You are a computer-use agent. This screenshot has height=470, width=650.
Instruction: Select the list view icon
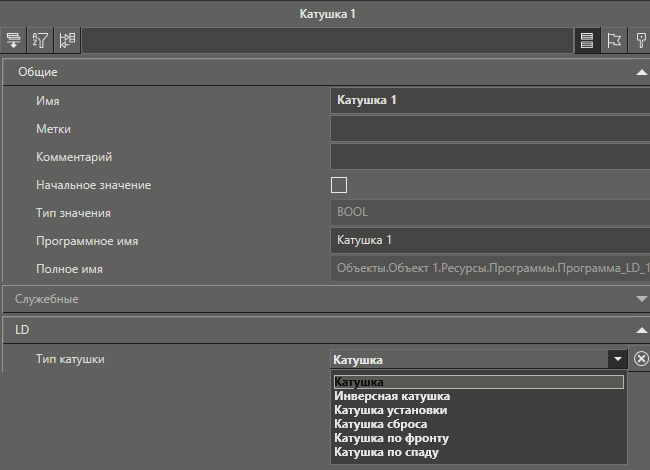pos(587,41)
